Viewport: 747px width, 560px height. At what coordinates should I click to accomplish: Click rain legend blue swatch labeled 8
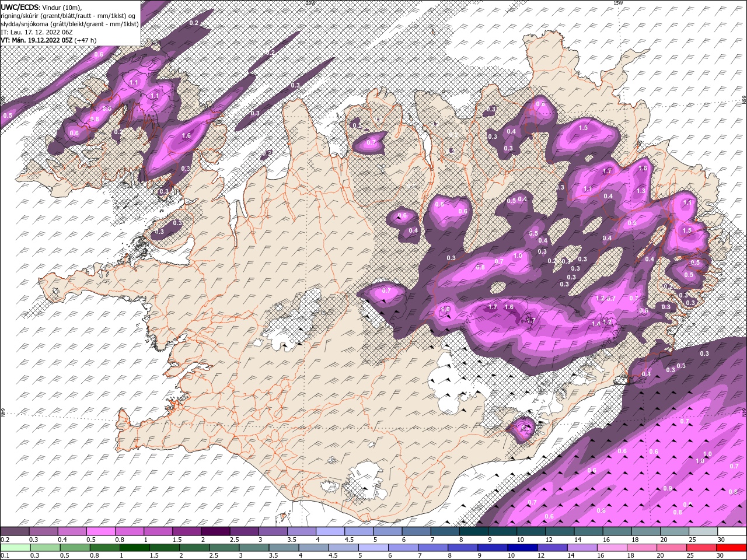[463, 548]
